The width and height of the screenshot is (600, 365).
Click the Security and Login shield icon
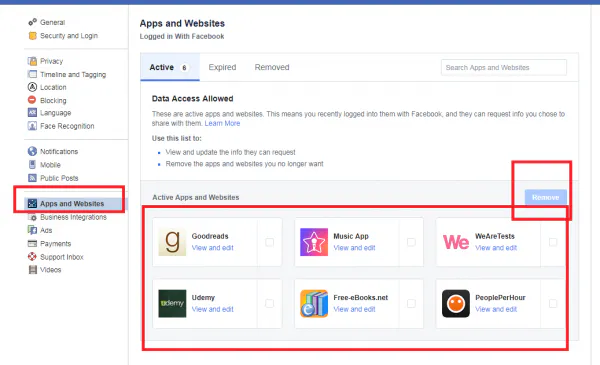(x=33, y=36)
